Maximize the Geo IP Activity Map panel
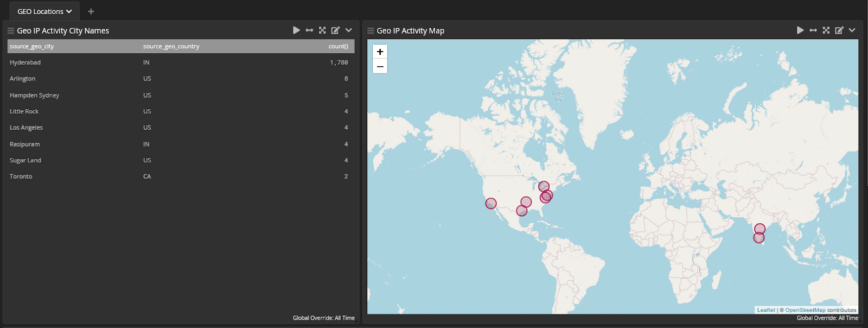 826,30
